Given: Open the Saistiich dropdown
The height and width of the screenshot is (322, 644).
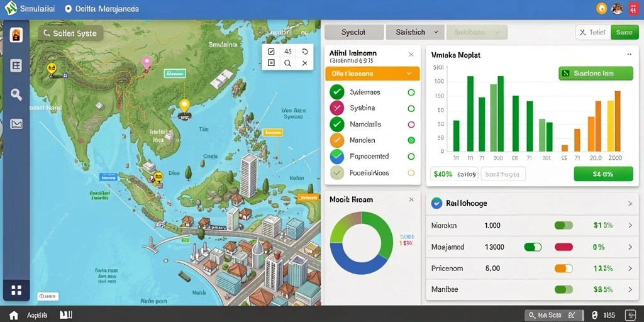Looking at the screenshot, I should [415, 32].
